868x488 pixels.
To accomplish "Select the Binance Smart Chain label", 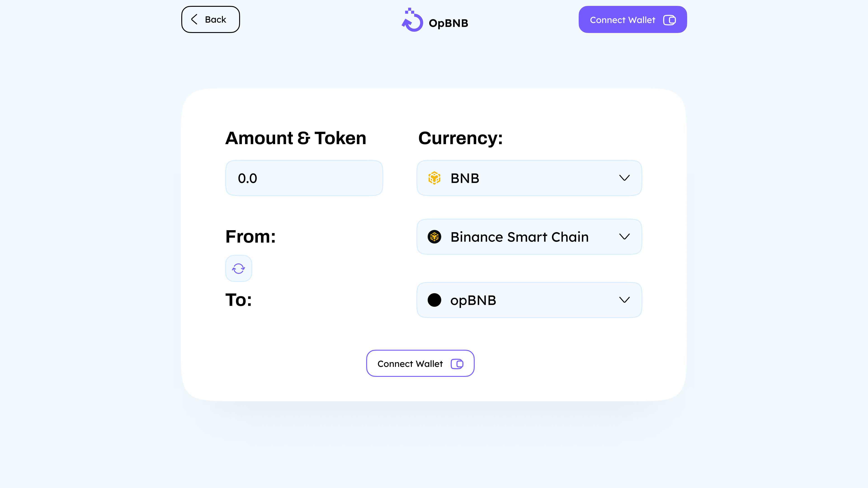I will (x=520, y=237).
